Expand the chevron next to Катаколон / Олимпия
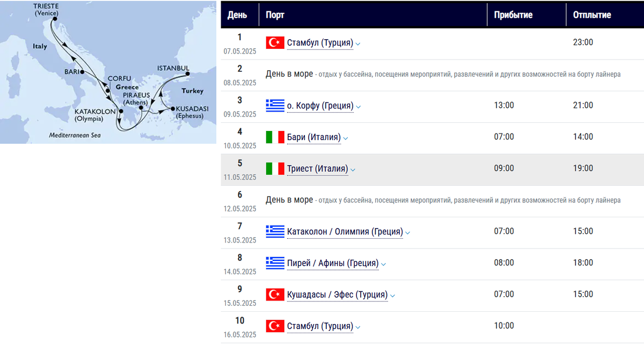 coord(408,232)
